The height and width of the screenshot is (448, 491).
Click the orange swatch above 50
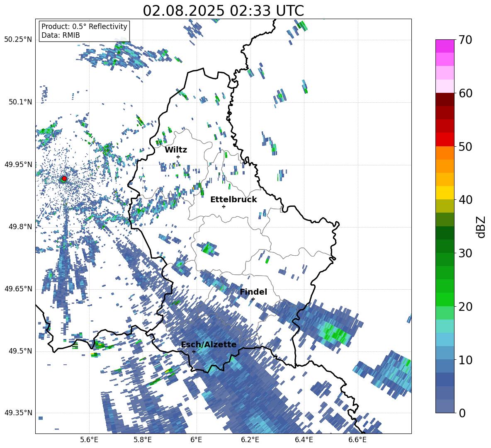[x=445, y=153]
